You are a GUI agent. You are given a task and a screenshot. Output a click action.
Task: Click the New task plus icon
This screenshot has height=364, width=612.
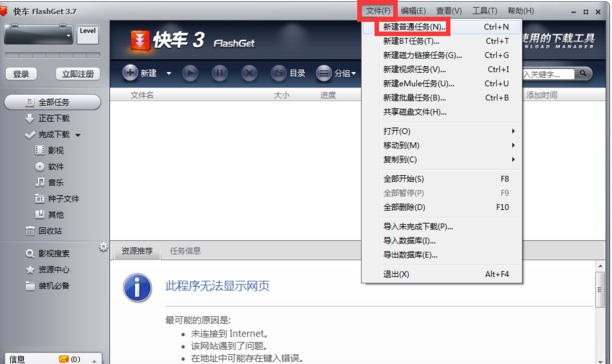pyautogui.click(x=130, y=73)
